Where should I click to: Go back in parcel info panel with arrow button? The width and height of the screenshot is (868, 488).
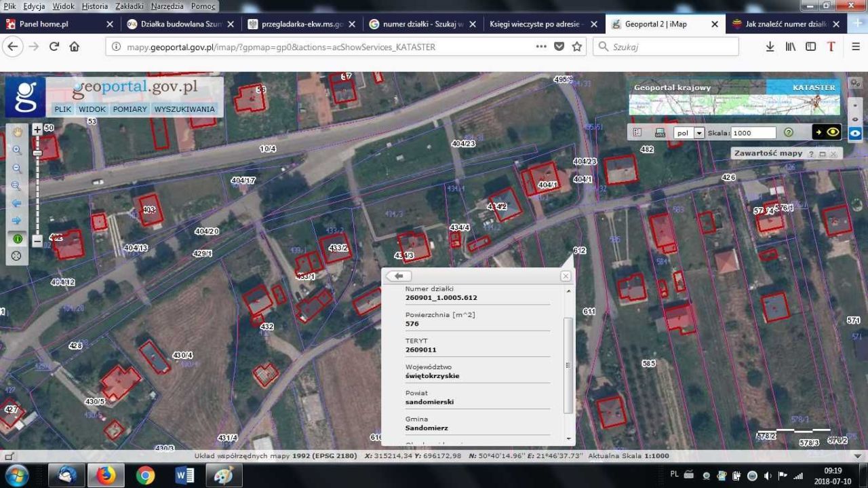pos(399,276)
